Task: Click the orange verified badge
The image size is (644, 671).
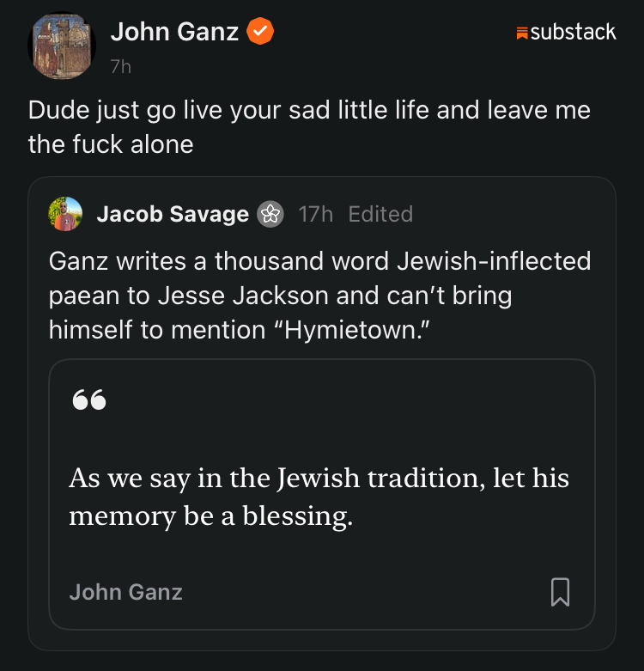Action: 260,33
